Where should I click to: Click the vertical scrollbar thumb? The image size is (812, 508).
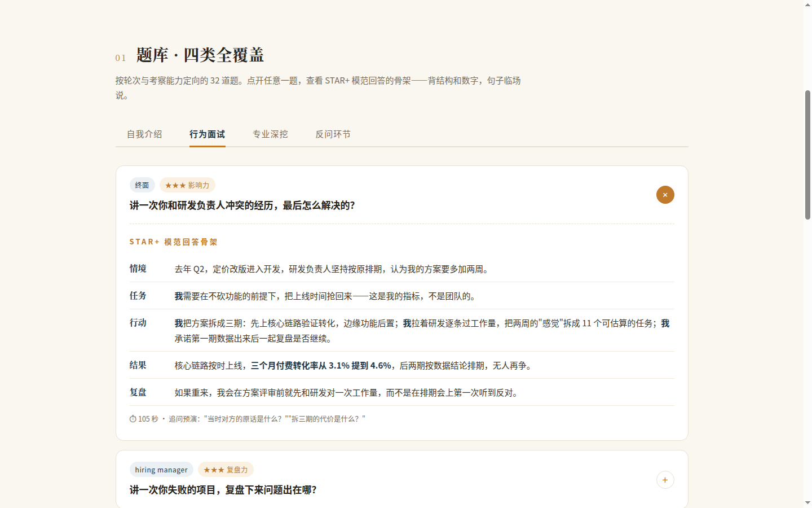(x=807, y=155)
